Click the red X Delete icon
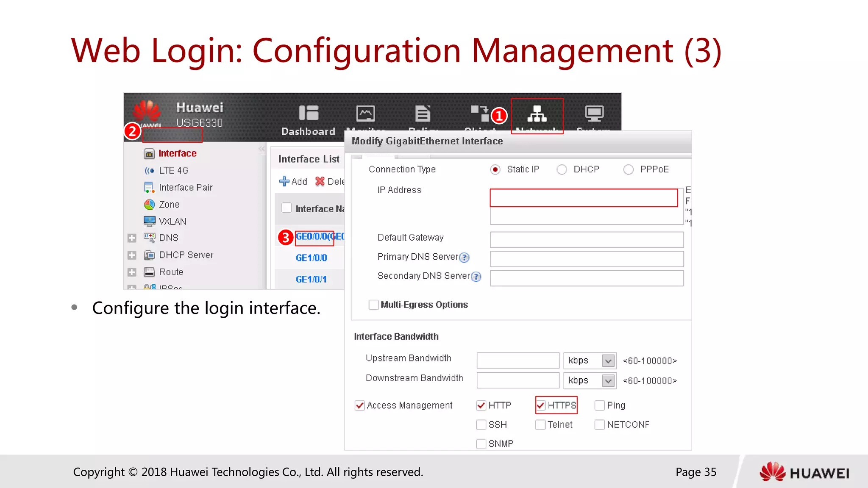The image size is (868, 488). (x=320, y=181)
